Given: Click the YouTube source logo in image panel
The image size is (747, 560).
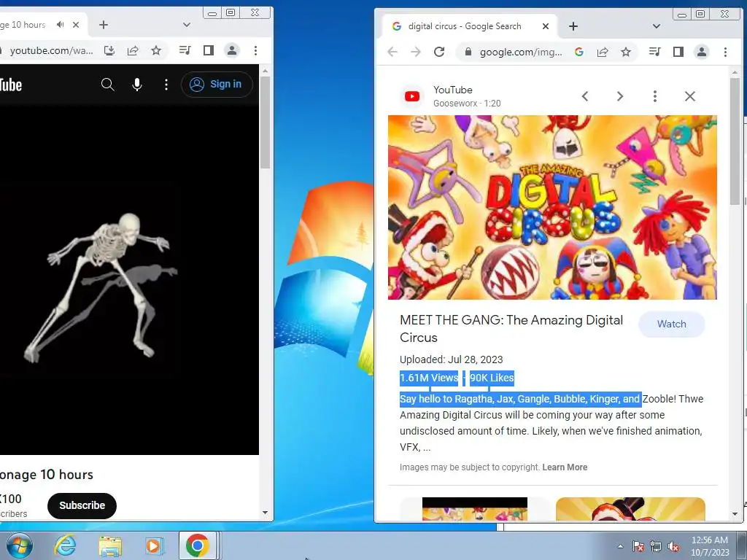Looking at the screenshot, I should pyautogui.click(x=412, y=97).
